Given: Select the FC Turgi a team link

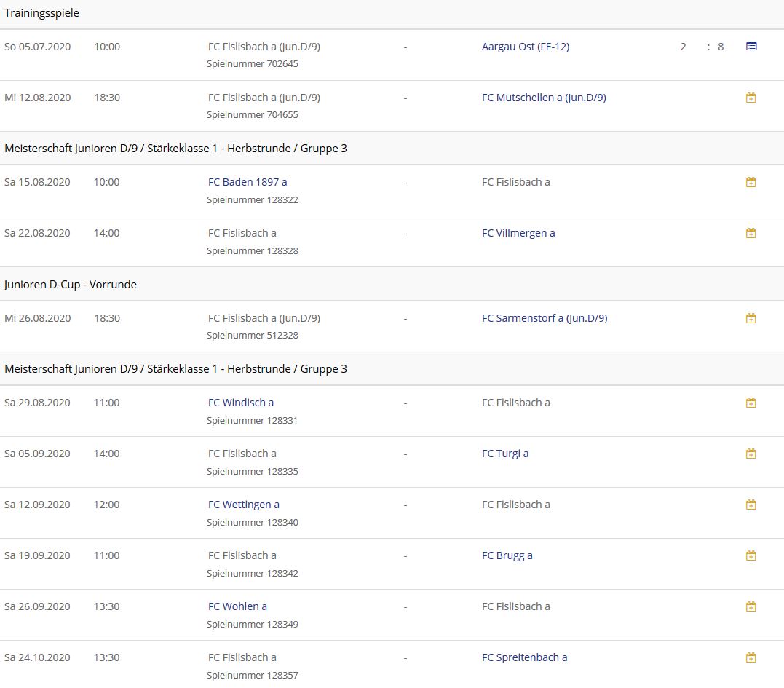Looking at the screenshot, I should point(504,454).
